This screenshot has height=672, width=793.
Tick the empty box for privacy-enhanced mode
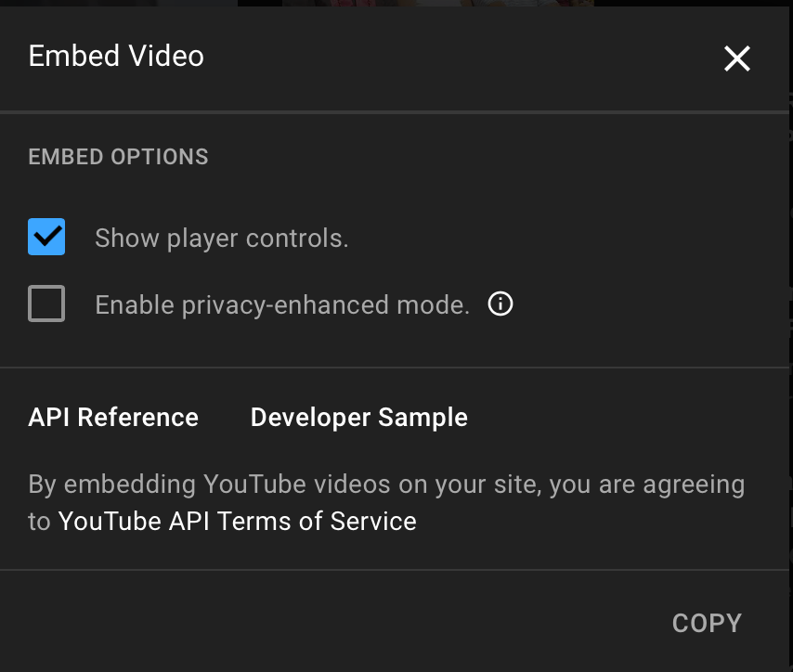pos(46,304)
